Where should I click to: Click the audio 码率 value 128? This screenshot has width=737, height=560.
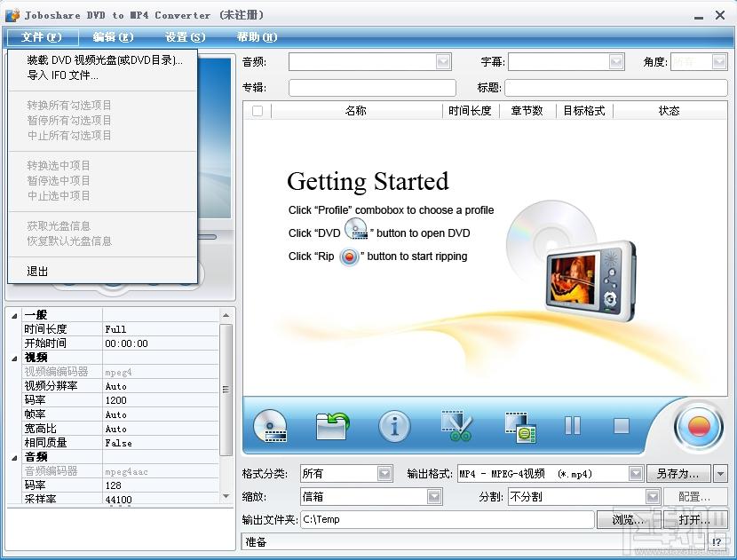(161, 485)
